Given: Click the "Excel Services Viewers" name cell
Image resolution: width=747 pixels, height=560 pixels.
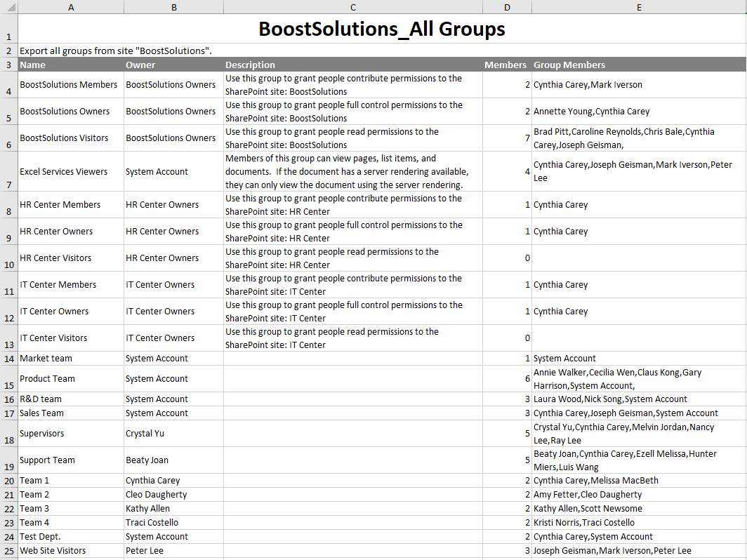Looking at the screenshot, I should pos(70,172).
